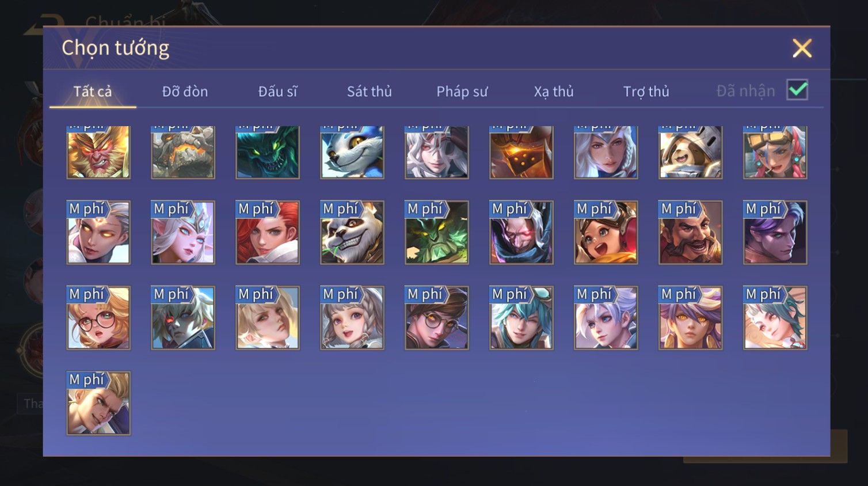
Task: Close the Chọn tướng dialog
Action: click(x=802, y=48)
